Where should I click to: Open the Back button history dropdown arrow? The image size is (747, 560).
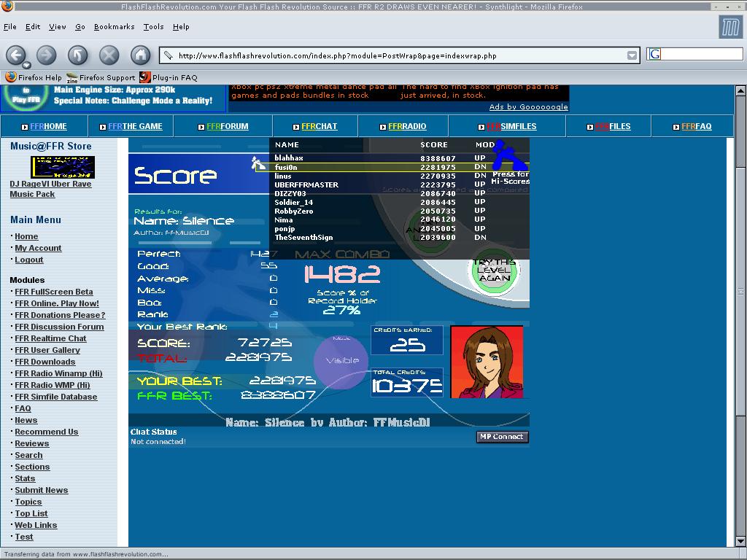coord(27,65)
